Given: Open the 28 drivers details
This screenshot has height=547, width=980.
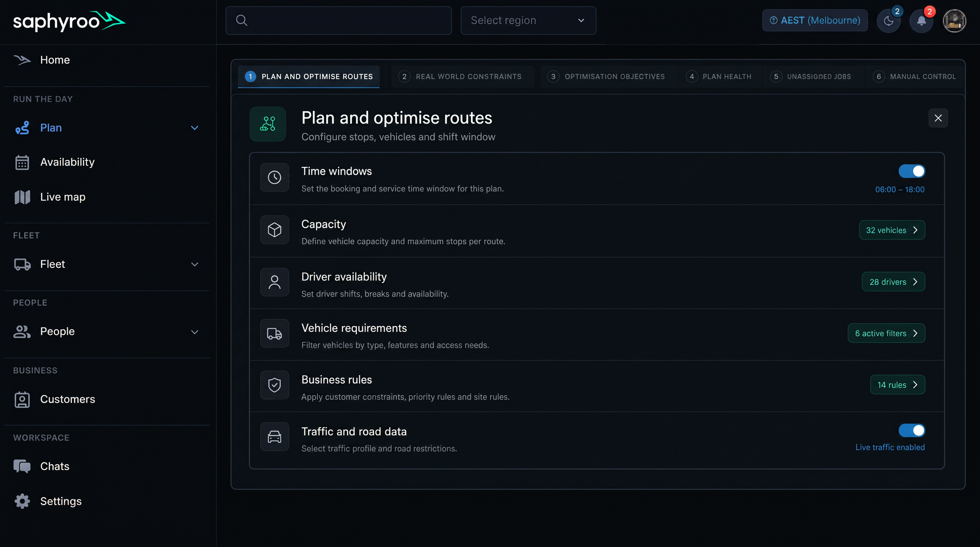Looking at the screenshot, I should click(893, 282).
